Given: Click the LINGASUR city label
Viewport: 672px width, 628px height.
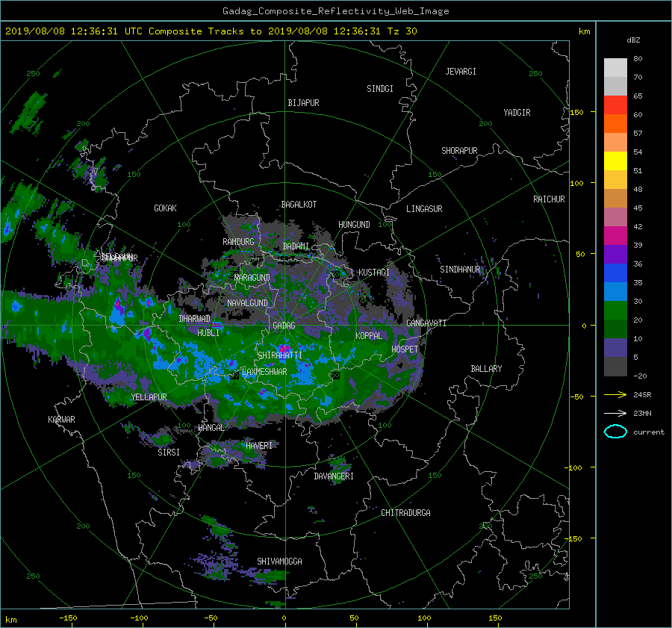Looking at the screenshot, I should (424, 209).
